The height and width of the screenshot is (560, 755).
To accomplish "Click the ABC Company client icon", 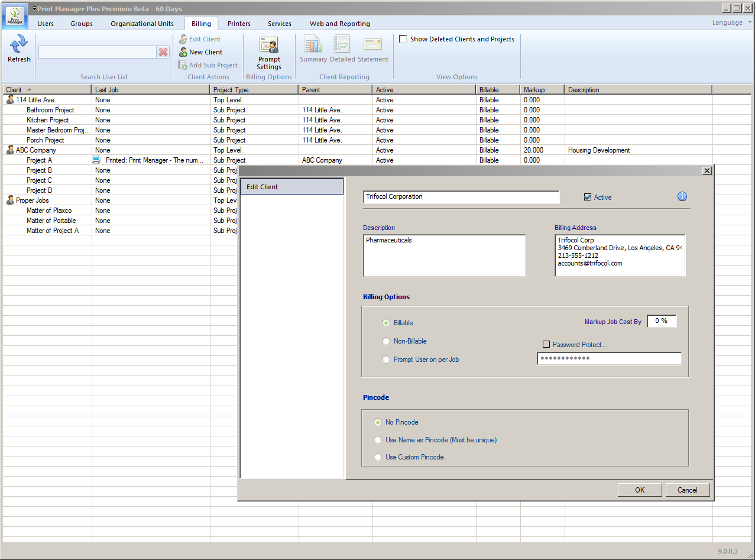I will 10,150.
